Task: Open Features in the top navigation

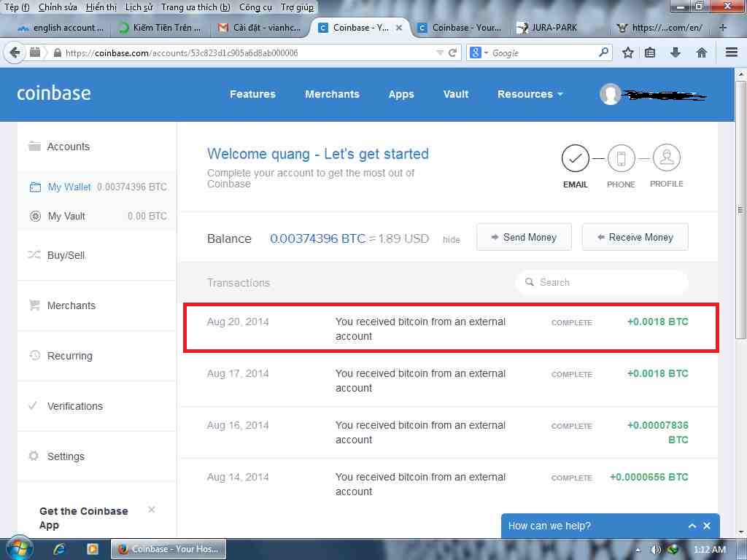Action: pos(252,94)
